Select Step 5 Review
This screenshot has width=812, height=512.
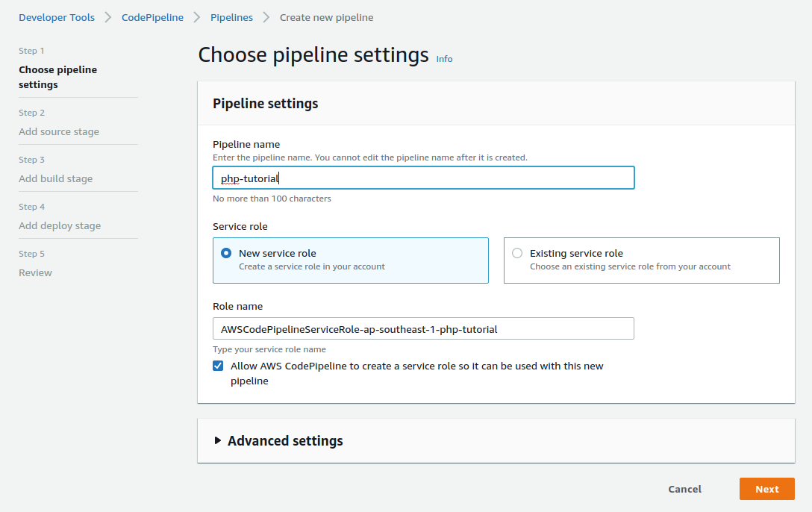35,272
